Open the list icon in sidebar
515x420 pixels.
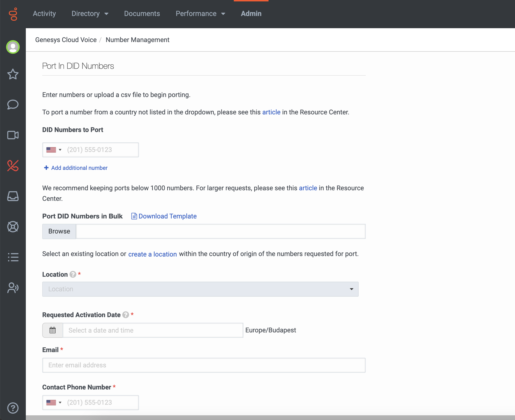pos(13,257)
